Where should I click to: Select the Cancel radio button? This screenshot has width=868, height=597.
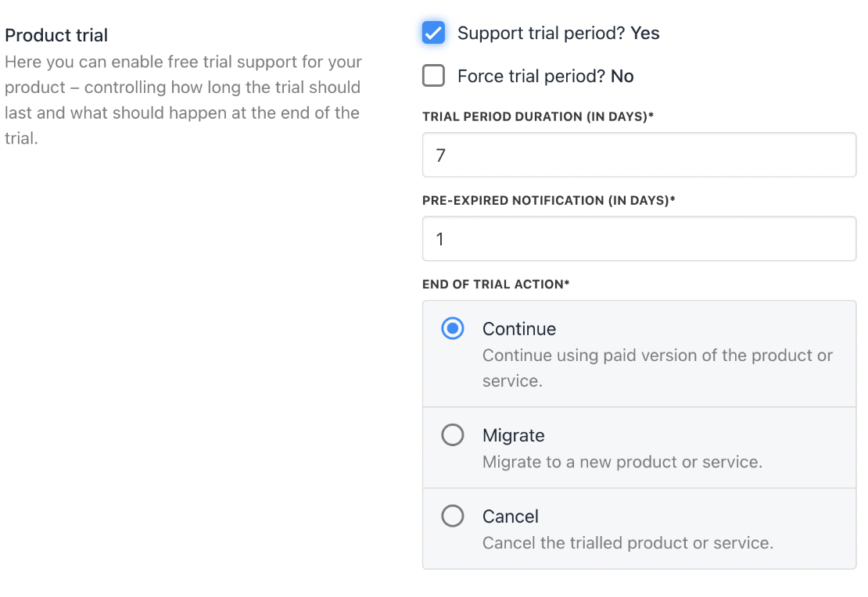pos(453,517)
